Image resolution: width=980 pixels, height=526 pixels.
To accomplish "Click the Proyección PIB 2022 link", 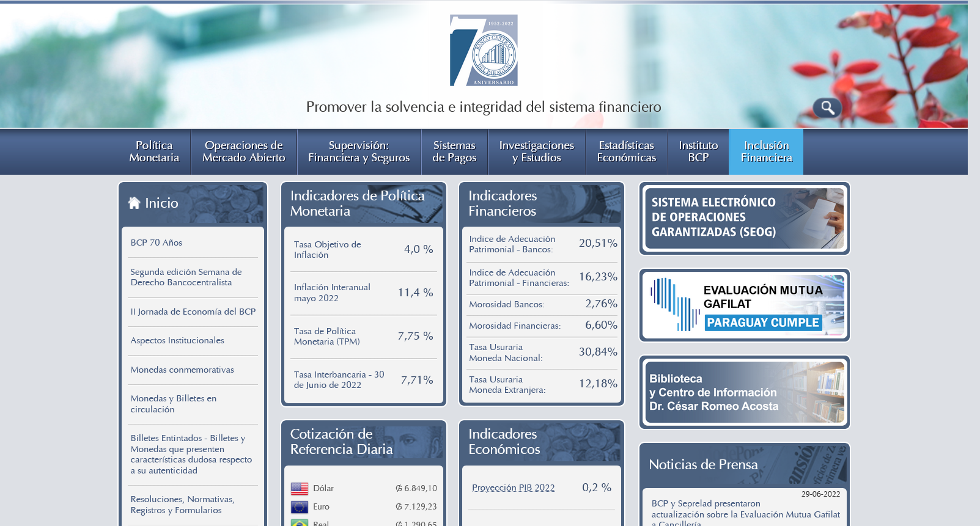I will [513, 488].
